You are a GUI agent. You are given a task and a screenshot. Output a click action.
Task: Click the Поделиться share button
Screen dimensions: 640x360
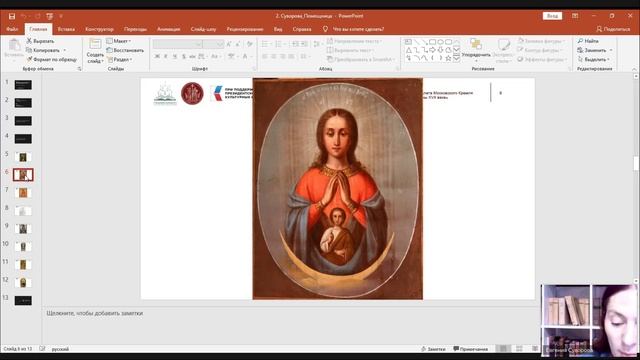click(x=613, y=29)
